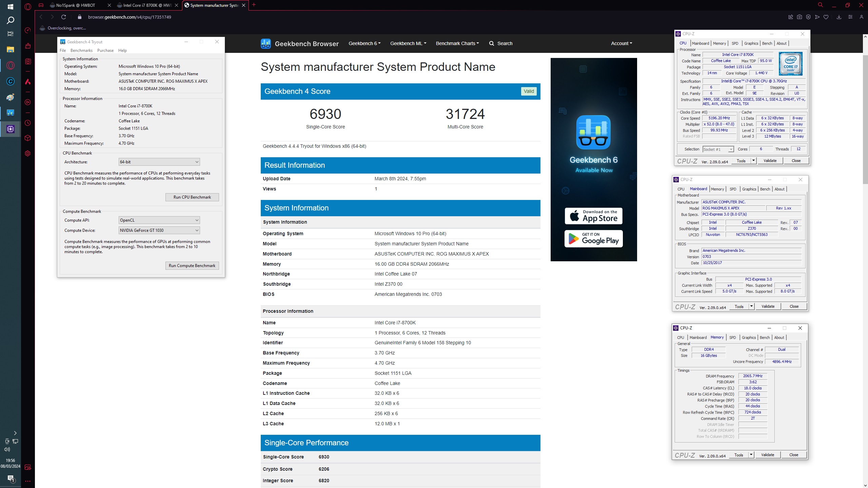The height and width of the screenshot is (488, 868).
Task: Click the reload page icon
Action: click(63, 17)
